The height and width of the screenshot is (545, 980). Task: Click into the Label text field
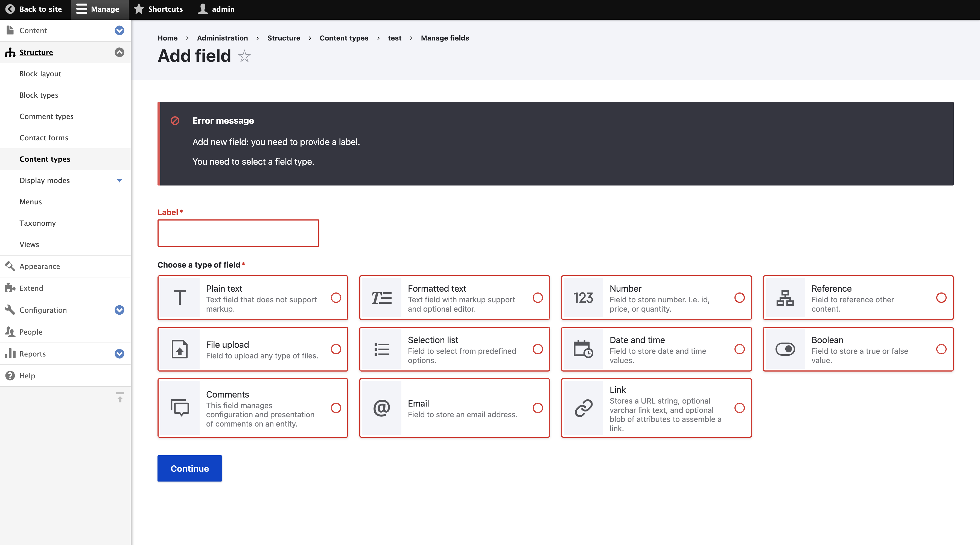click(x=238, y=233)
